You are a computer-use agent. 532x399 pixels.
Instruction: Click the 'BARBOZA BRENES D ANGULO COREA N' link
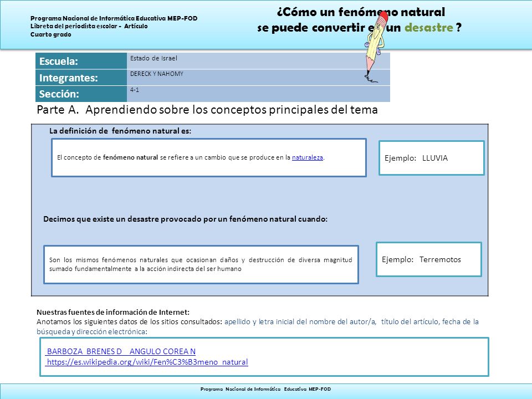click(121, 351)
